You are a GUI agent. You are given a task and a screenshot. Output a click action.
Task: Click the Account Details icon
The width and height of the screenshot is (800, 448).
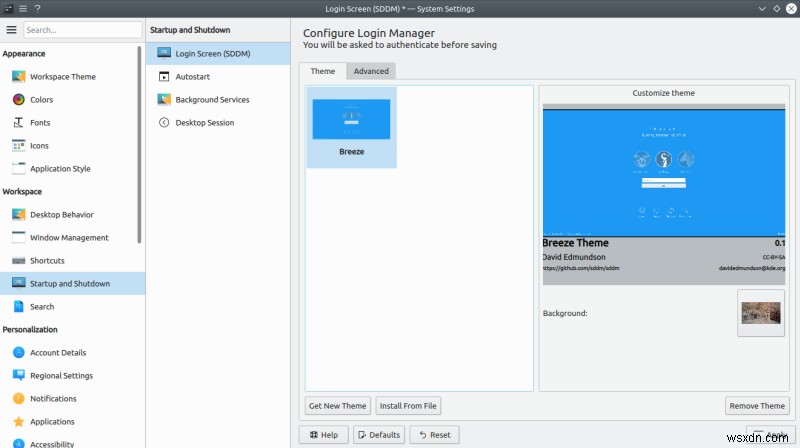[x=19, y=352]
